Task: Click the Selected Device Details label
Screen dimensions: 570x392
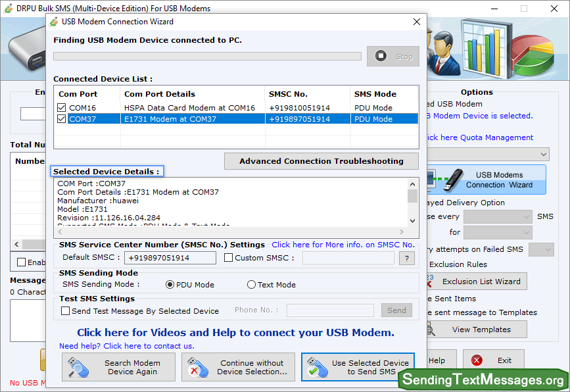Action: pos(107,171)
